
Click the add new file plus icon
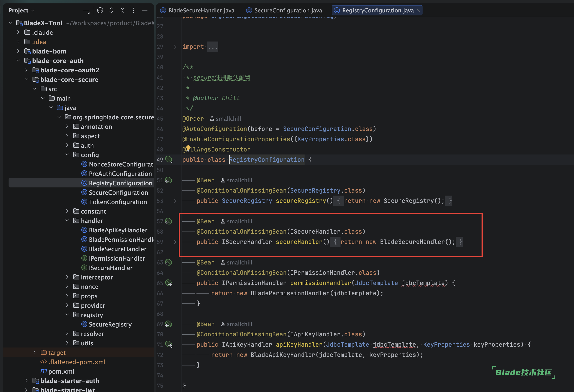[x=86, y=10]
